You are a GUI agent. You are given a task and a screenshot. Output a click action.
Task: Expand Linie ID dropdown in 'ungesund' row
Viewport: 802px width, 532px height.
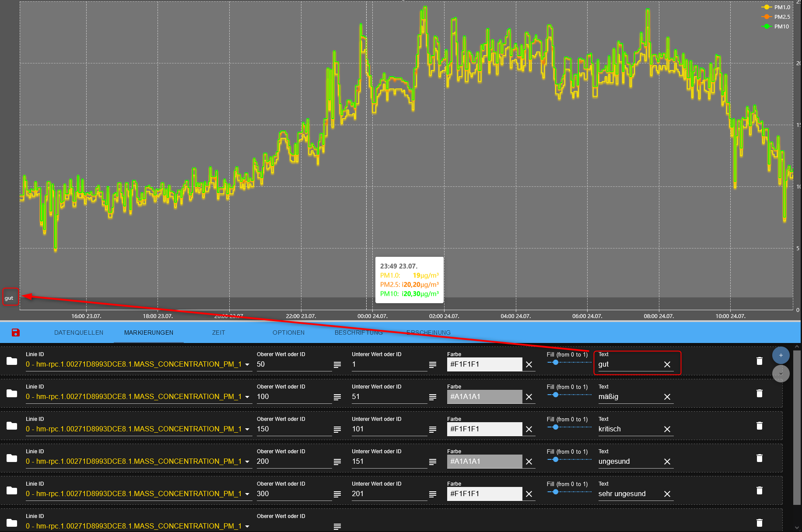tap(247, 462)
